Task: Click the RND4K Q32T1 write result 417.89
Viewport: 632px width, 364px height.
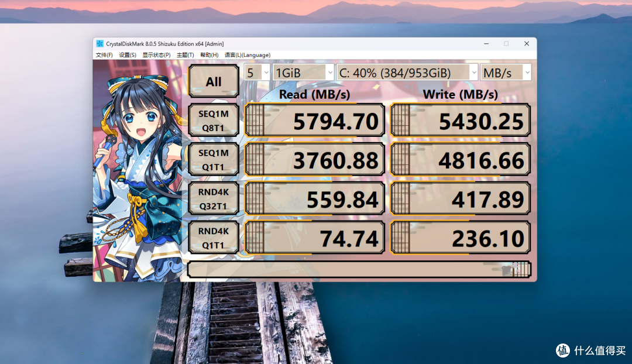Action: [x=461, y=199]
